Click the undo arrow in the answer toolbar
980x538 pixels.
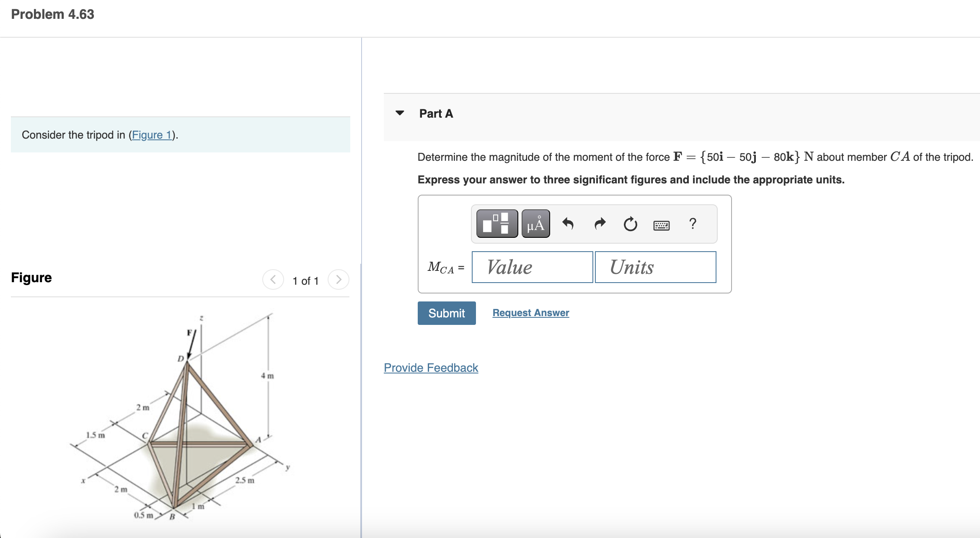coord(568,224)
